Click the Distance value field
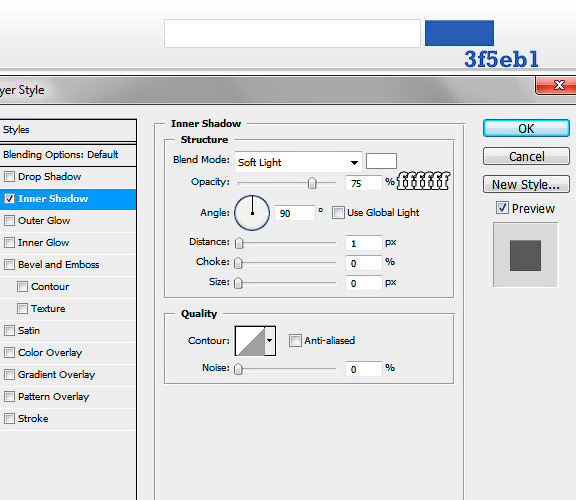 coord(364,243)
